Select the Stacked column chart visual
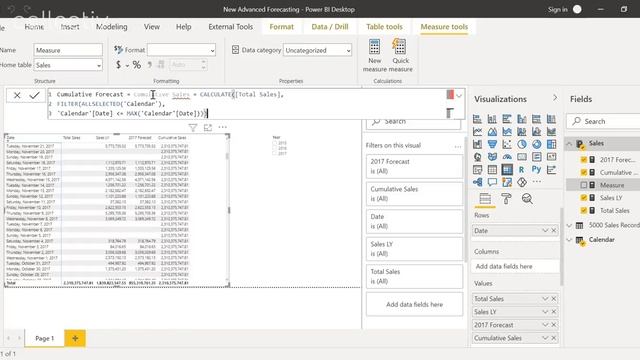This screenshot has height=360, width=640. (x=492, y=119)
